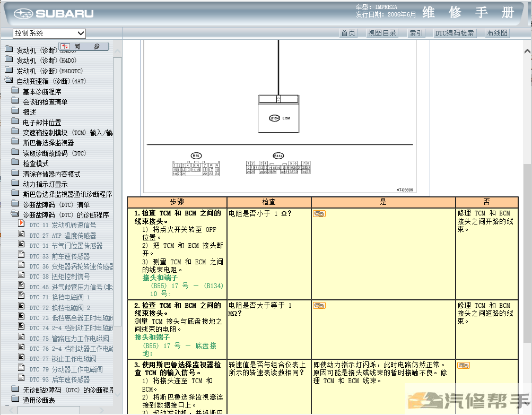Click 步骤 column header
The image size is (532, 415).
(177, 202)
